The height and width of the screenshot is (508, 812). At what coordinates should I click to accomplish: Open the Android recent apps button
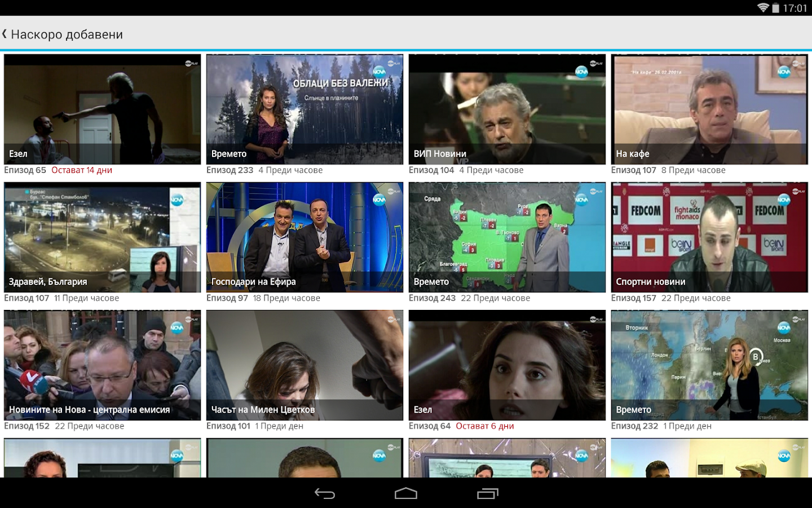(488, 494)
